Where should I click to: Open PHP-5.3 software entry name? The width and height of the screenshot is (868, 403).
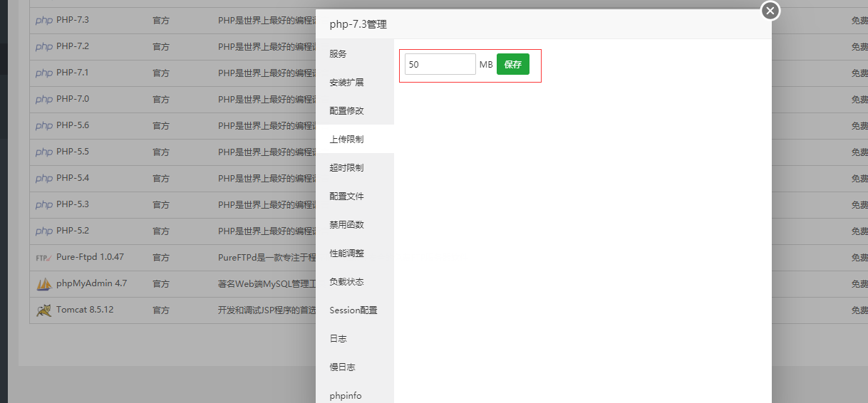pos(73,204)
